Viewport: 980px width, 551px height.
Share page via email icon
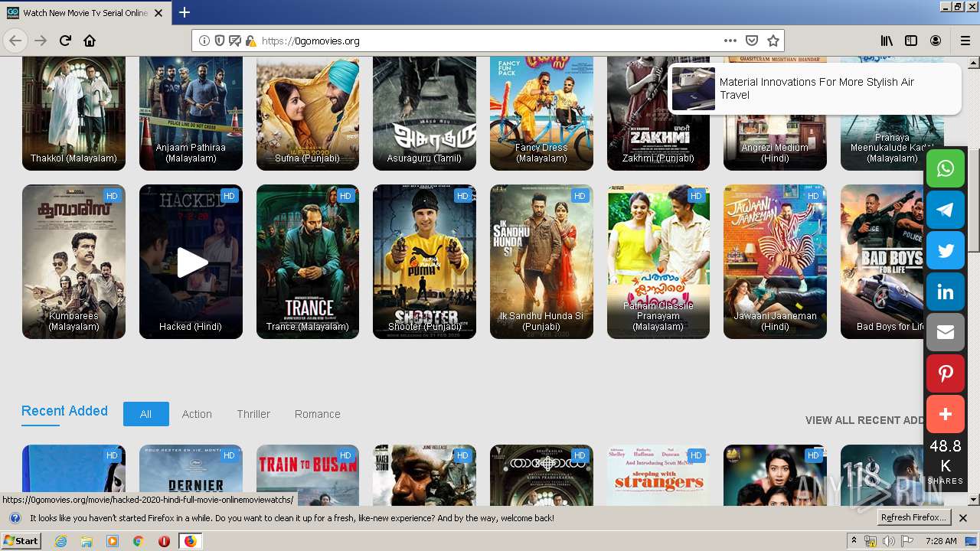coord(946,332)
